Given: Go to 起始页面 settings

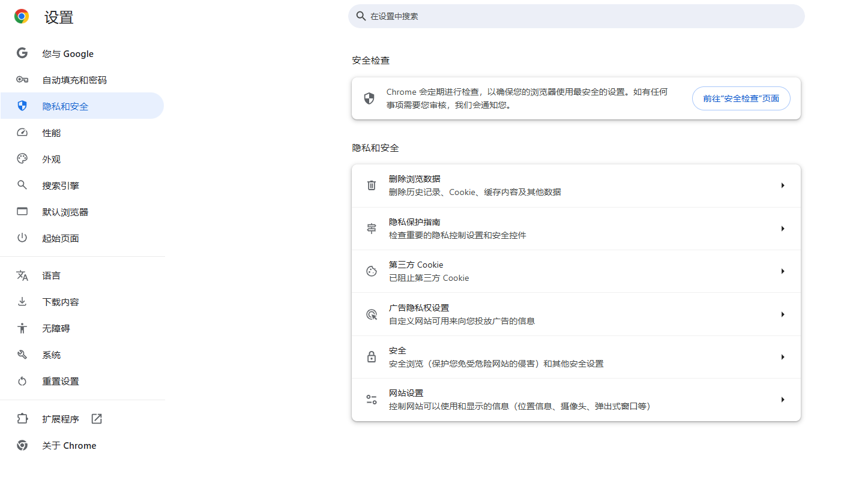Looking at the screenshot, I should tap(82, 238).
